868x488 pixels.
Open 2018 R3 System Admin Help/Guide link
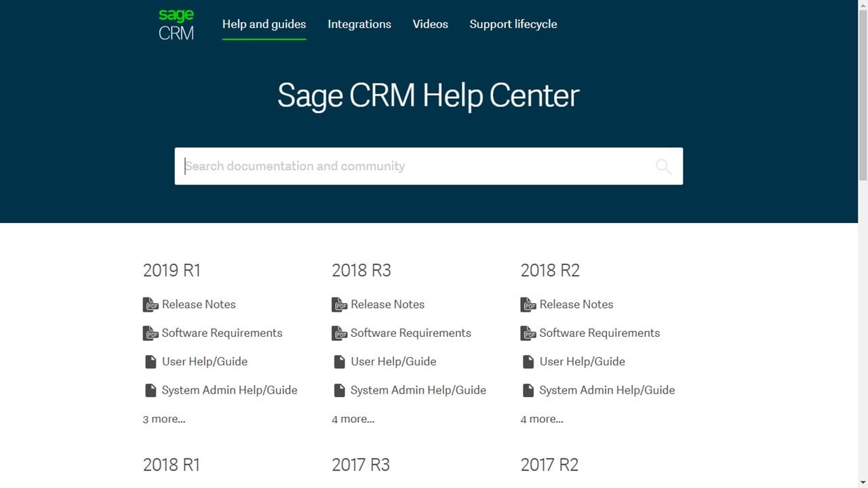tap(418, 390)
